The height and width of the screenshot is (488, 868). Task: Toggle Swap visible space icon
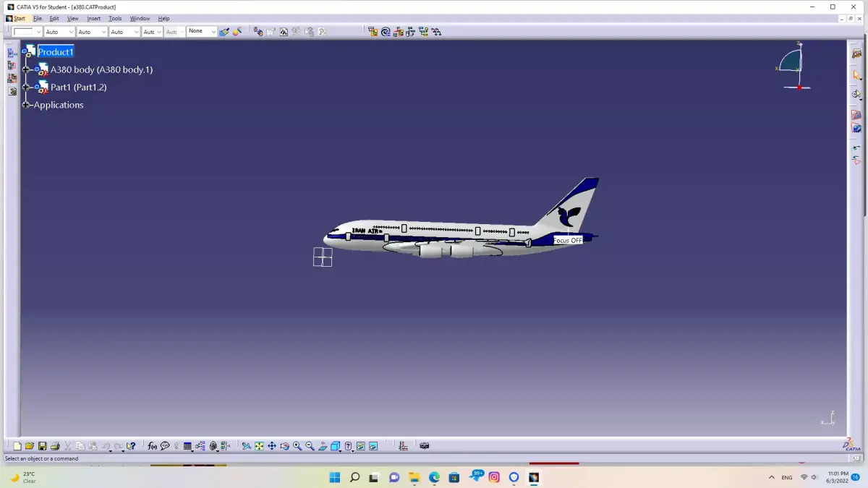[373, 446]
